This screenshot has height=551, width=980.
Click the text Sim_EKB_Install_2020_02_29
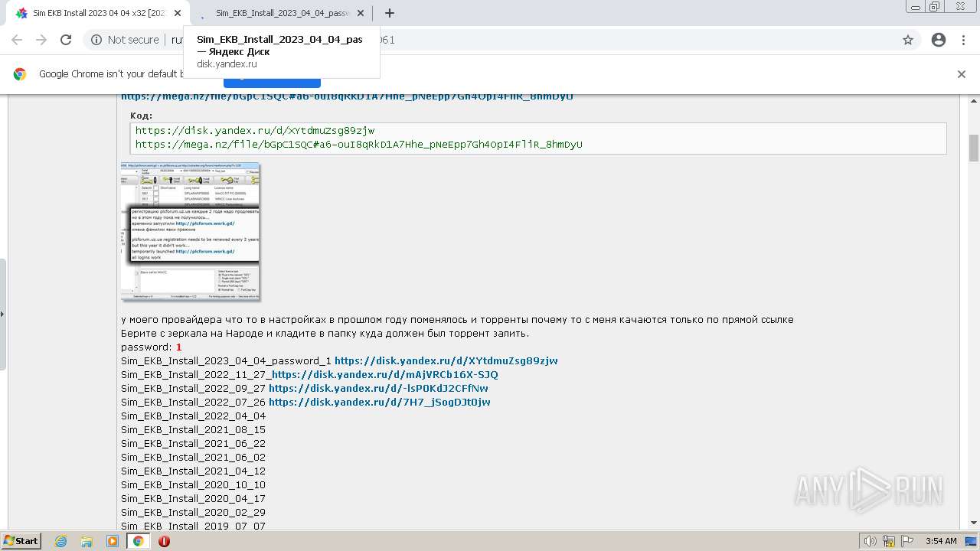(193, 513)
